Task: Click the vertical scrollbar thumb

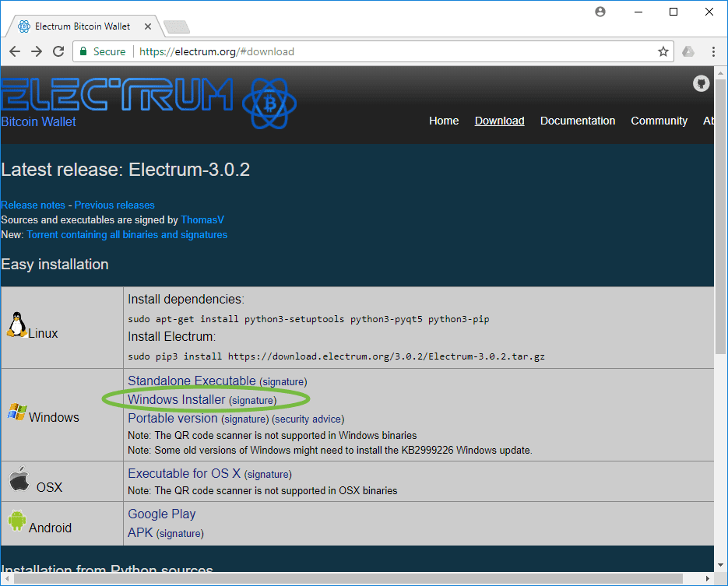Action: (x=720, y=217)
